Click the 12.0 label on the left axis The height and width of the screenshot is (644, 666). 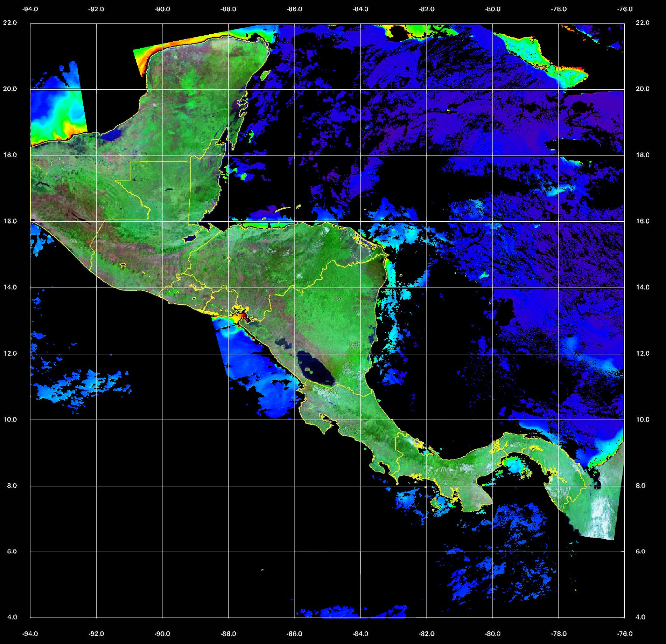(10, 353)
